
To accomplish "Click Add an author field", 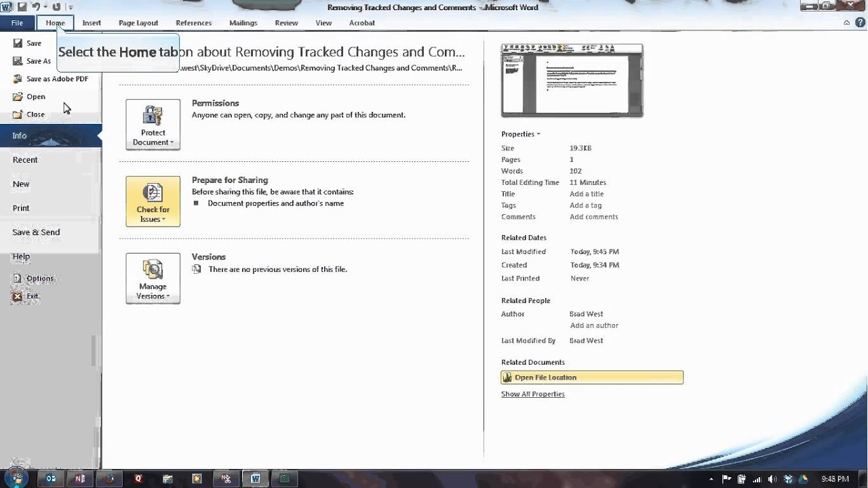I will tap(594, 325).
